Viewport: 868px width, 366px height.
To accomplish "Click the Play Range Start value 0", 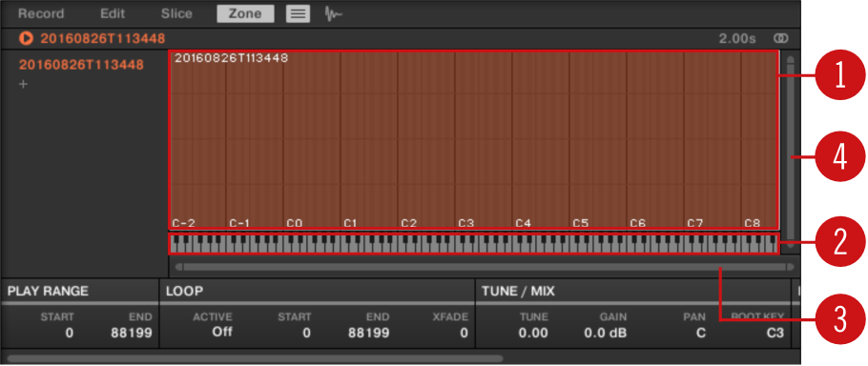I will pyautogui.click(x=70, y=333).
